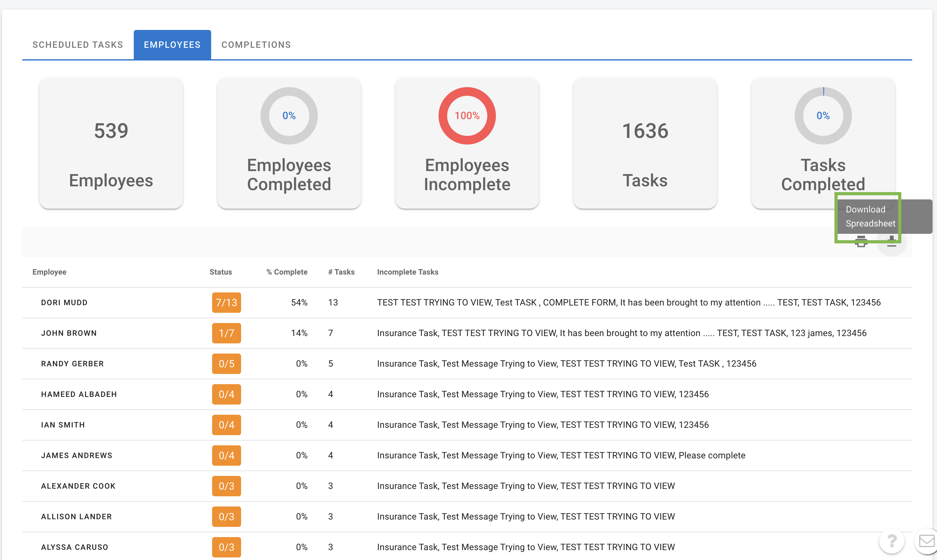Sort by the Employee column header
Viewport: 937px width, 560px height.
[x=49, y=272]
